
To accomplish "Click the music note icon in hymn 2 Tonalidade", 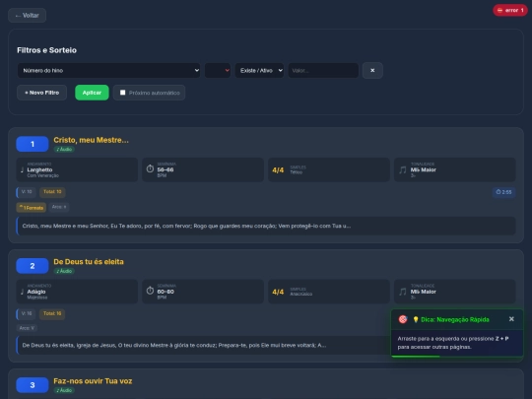I will tap(403, 292).
